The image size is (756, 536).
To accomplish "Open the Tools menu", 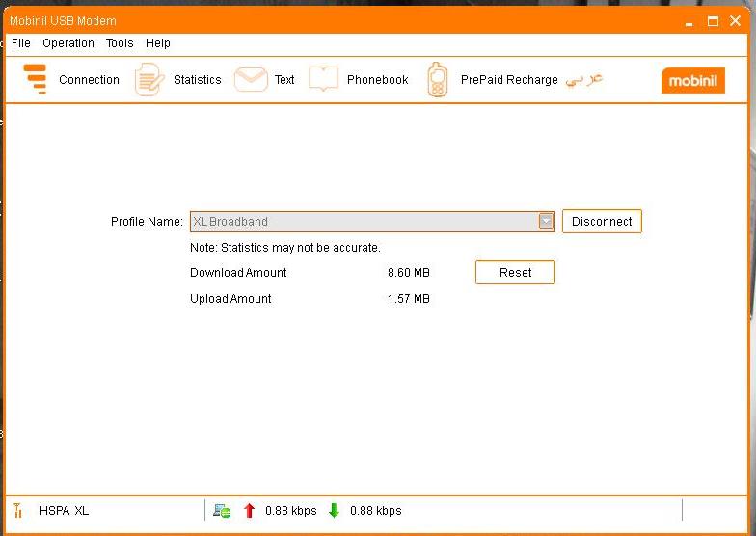I will [x=120, y=43].
